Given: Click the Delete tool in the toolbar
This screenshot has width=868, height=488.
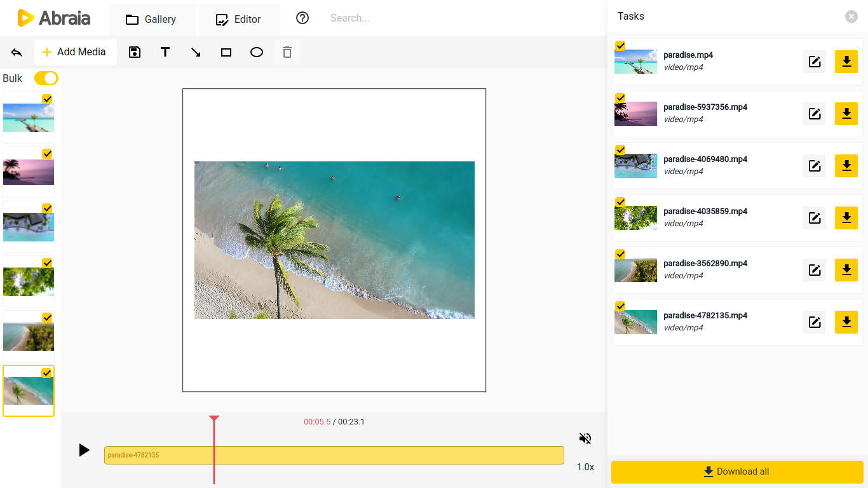Looking at the screenshot, I should click(287, 52).
